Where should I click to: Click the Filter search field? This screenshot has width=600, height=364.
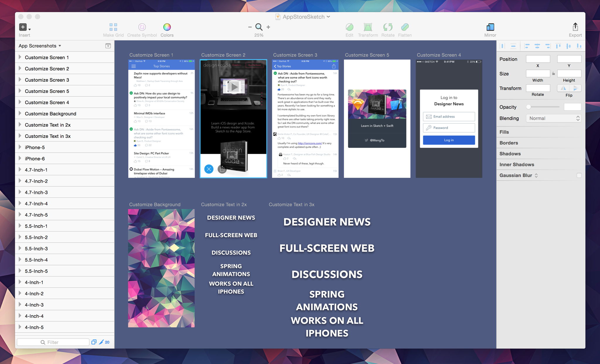[x=53, y=342]
